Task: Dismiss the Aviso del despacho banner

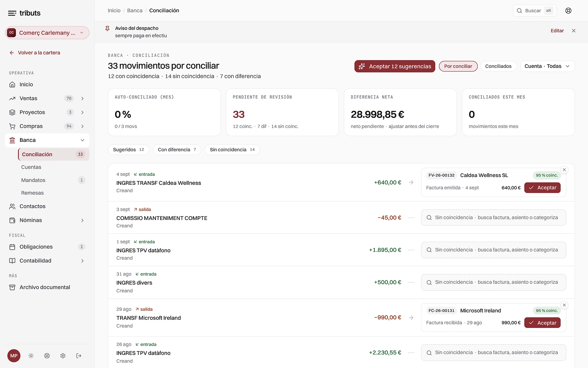Action: click(574, 31)
